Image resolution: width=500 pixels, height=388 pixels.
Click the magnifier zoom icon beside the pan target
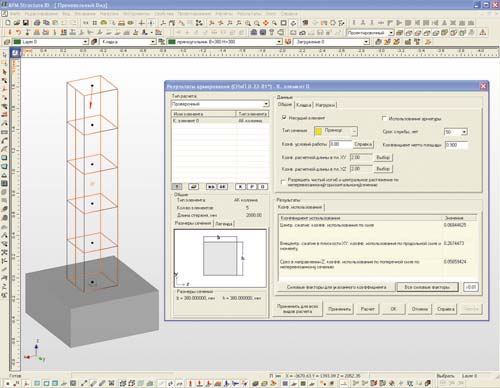274,23
